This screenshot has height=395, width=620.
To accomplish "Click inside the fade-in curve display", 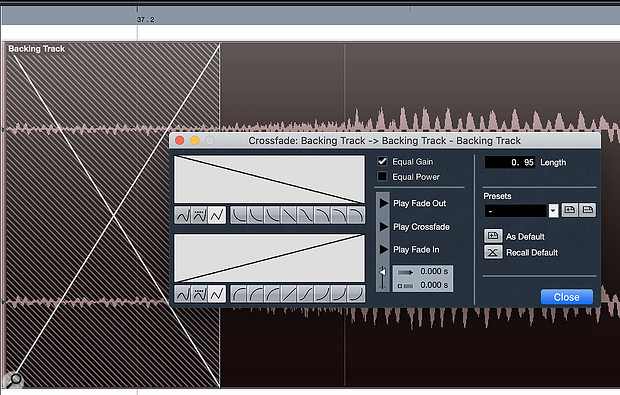I will pos(269,258).
